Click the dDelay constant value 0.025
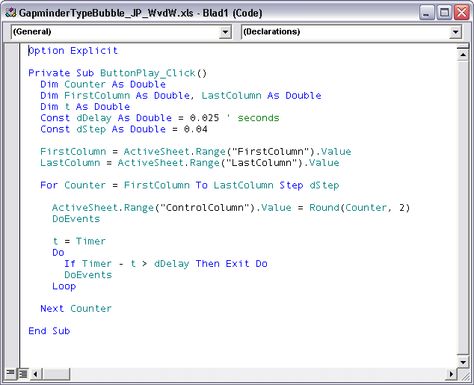The height and width of the screenshot is (385, 474). (204, 118)
